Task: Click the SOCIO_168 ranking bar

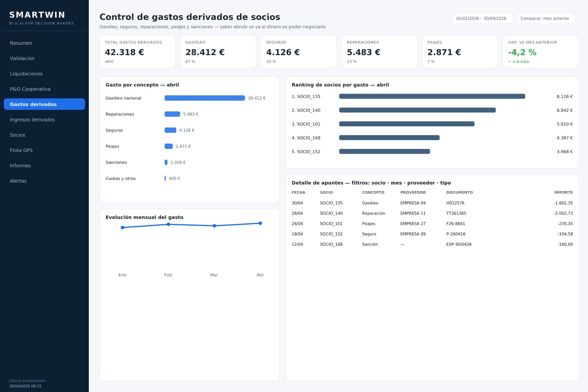Action: click(x=389, y=138)
